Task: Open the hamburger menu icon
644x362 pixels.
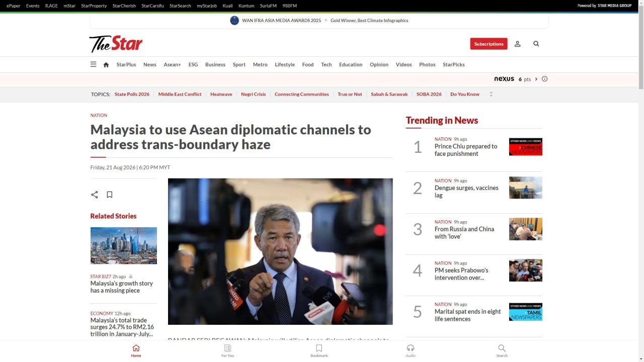Action: (x=93, y=64)
